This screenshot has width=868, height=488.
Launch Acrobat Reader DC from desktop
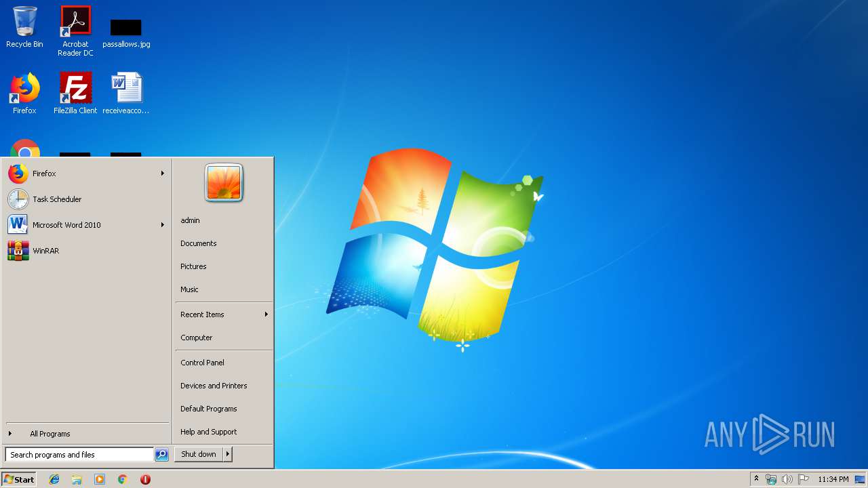(x=75, y=31)
